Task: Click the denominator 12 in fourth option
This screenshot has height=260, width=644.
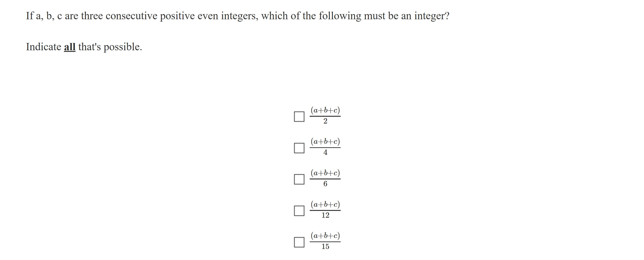Action: click(x=325, y=215)
